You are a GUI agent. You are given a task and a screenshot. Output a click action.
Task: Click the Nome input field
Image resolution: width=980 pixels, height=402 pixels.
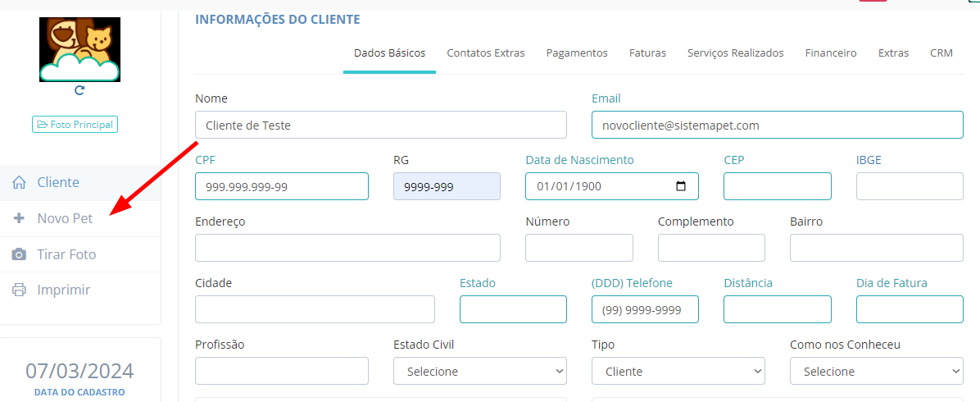coord(380,125)
